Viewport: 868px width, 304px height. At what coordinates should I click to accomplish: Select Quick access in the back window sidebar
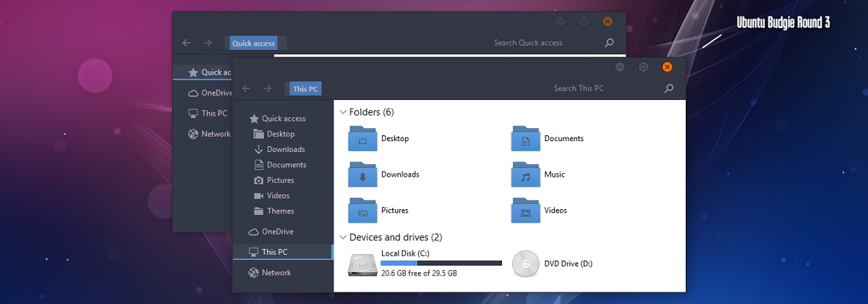pyautogui.click(x=216, y=72)
